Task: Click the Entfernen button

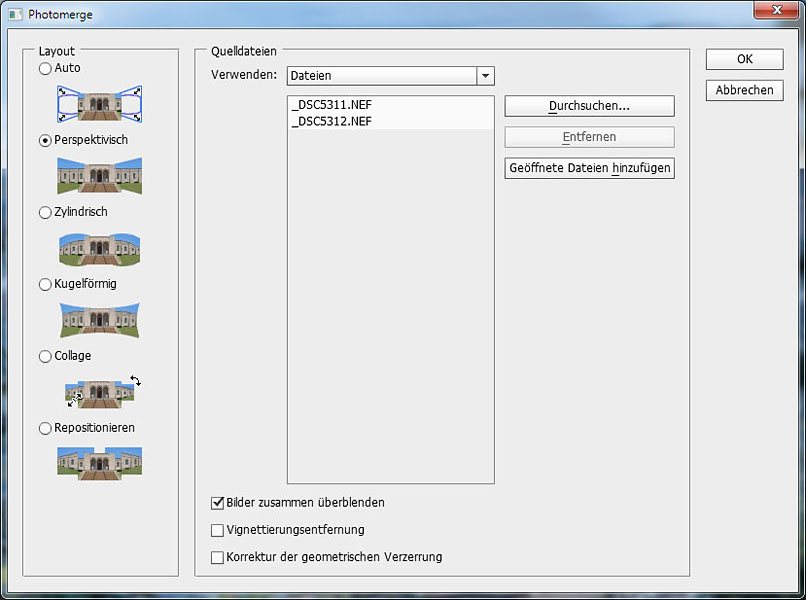Action: tap(589, 137)
